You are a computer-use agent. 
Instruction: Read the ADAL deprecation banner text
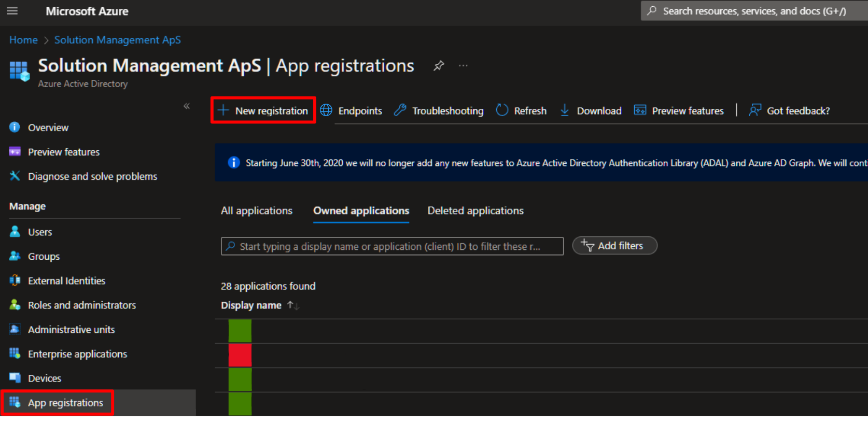556,163
